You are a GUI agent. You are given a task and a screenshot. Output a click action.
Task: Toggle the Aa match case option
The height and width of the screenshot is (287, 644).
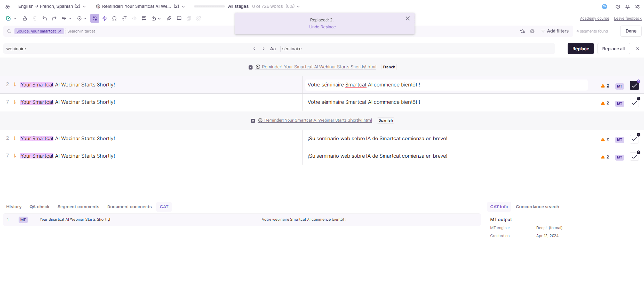[x=273, y=49]
